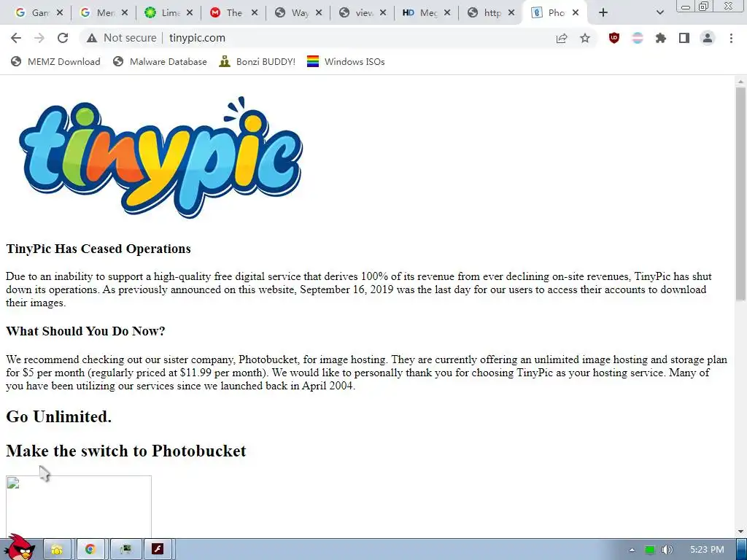Toggle the browser side panel
Screen dimensions: 747x560
[684, 38]
